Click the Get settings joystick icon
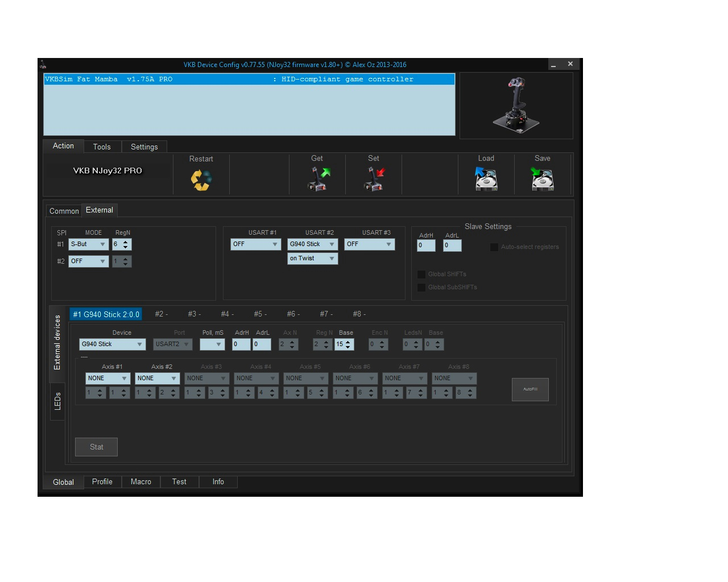Image resolution: width=728 pixels, height=582 pixels. (x=318, y=179)
